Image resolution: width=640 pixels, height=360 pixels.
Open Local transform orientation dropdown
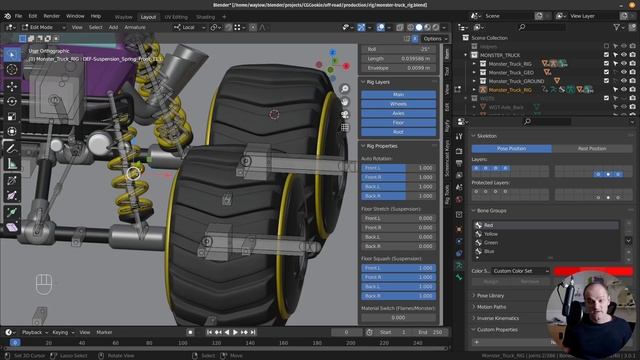190,27
